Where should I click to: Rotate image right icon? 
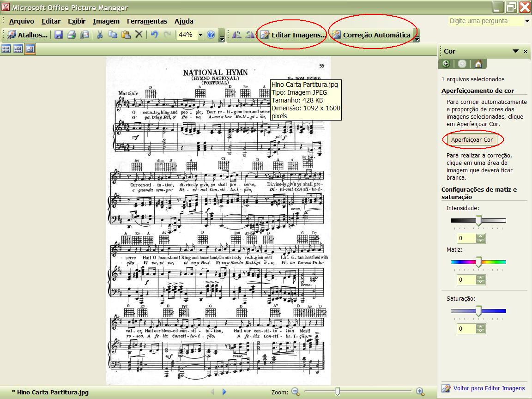coord(250,35)
